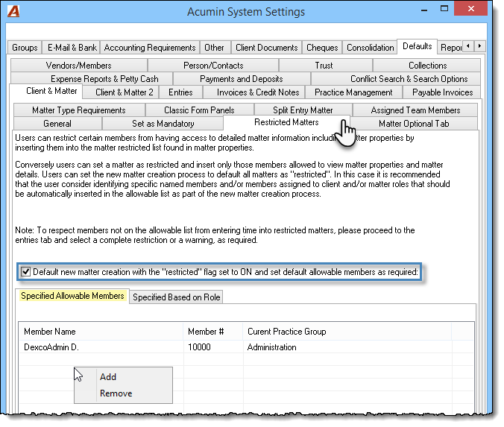The width and height of the screenshot is (504, 427).
Task: Select Practice Management tab
Action: 353,92
